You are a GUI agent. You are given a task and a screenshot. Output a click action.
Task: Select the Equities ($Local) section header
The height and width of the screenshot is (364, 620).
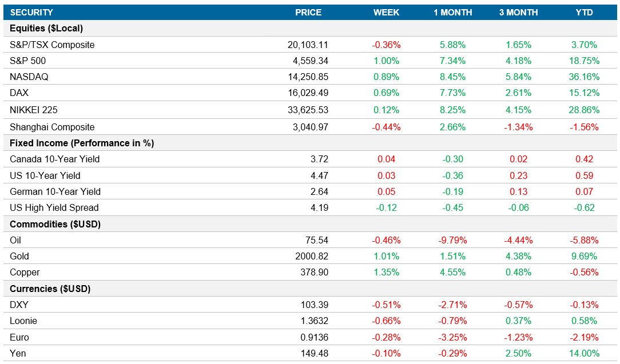45,28
